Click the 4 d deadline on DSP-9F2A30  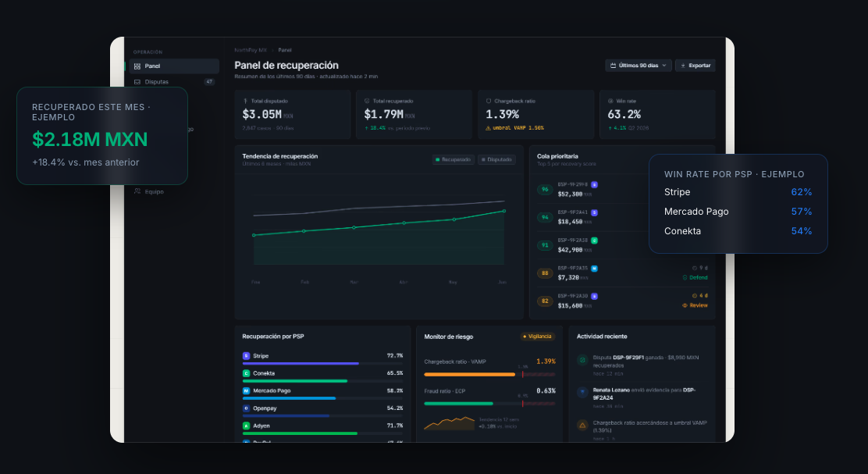699,296
